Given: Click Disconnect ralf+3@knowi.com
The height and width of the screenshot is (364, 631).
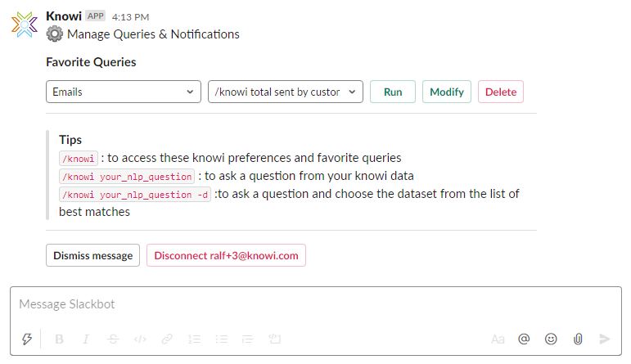Looking at the screenshot, I should click(226, 255).
